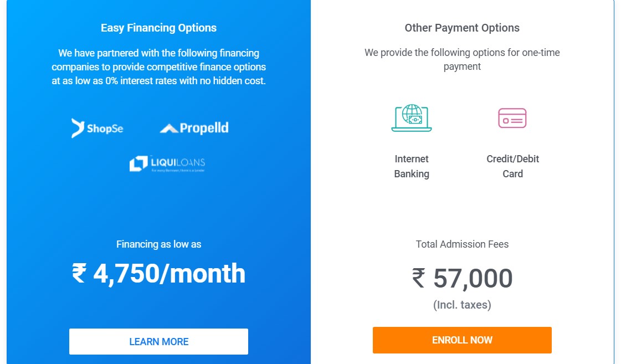Click the ShopSe partner logo

pos(97,128)
